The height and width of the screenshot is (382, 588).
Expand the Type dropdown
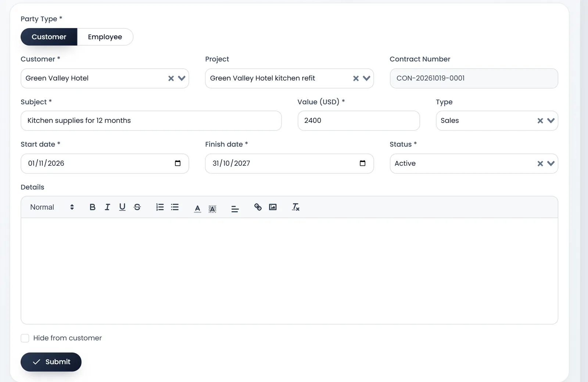coord(551,121)
